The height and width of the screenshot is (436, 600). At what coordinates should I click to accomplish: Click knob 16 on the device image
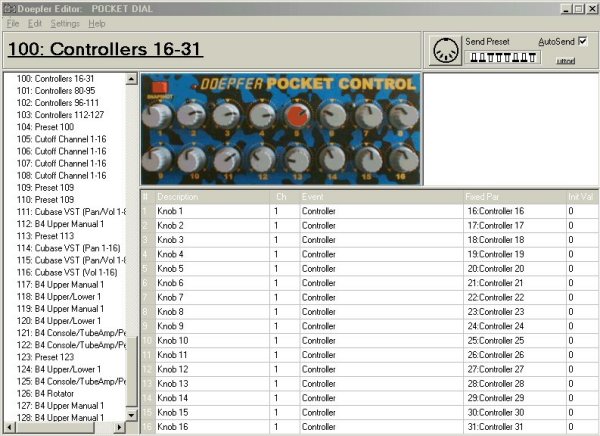pyautogui.click(x=403, y=160)
